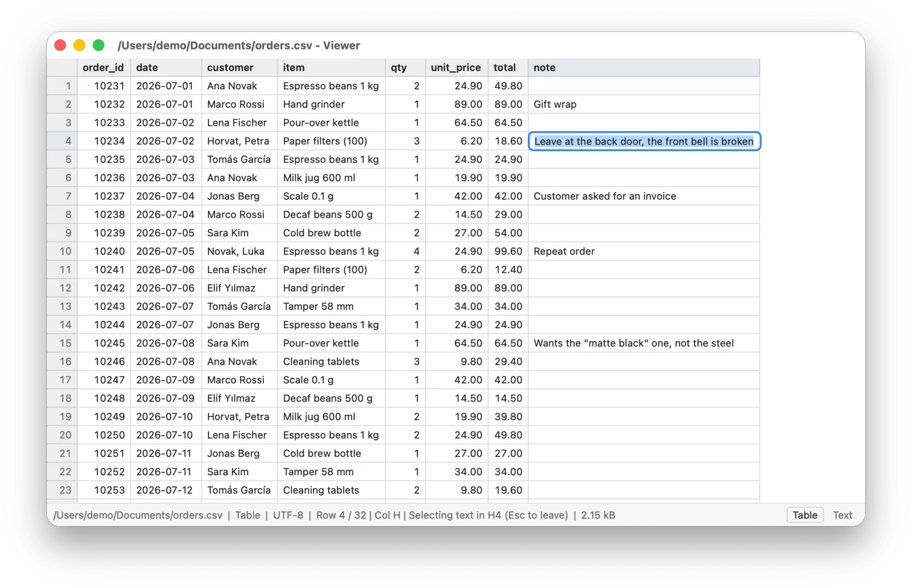Click row header 23
The width and height of the screenshot is (912, 588).
[x=62, y=490]
